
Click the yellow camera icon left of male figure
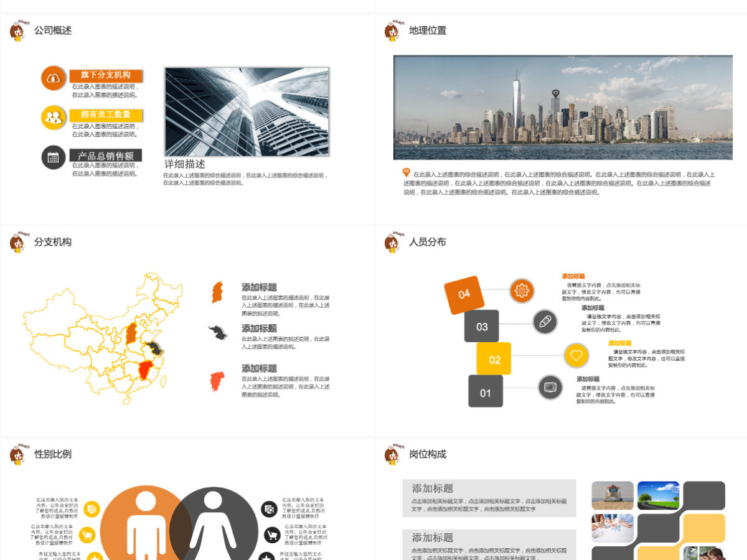pos(92,509)
